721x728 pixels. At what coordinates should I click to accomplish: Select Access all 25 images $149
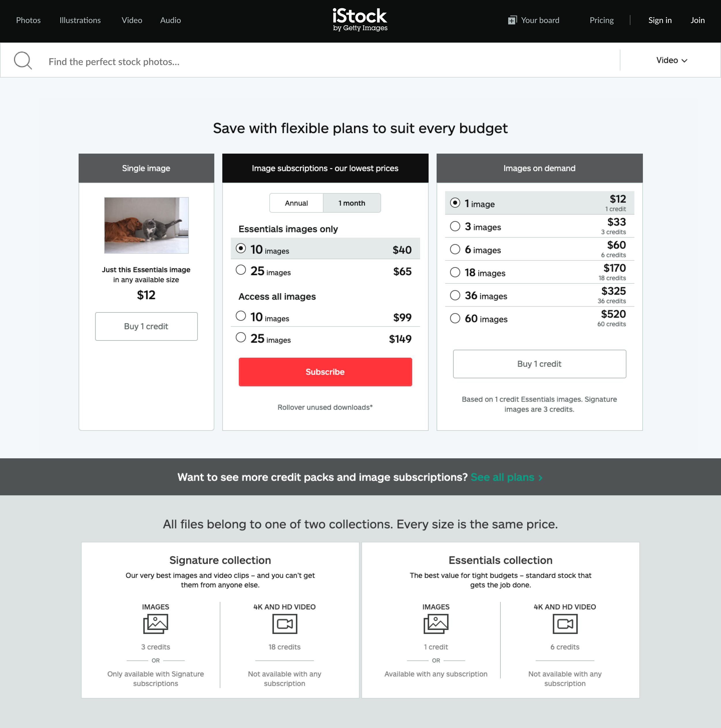click(x=325, y=338)
